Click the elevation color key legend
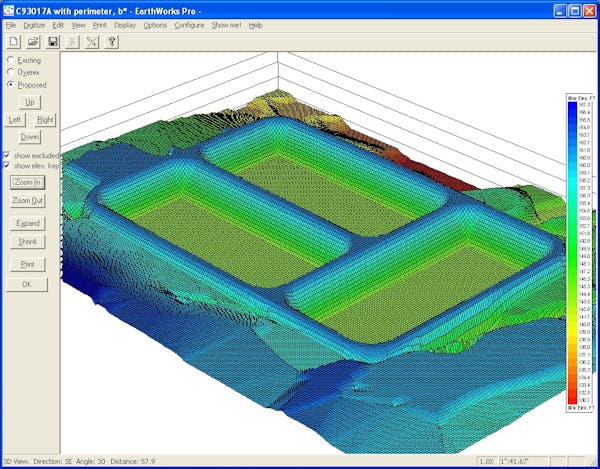This screenshot has width=600, height=469. click(x=579, y=250)
